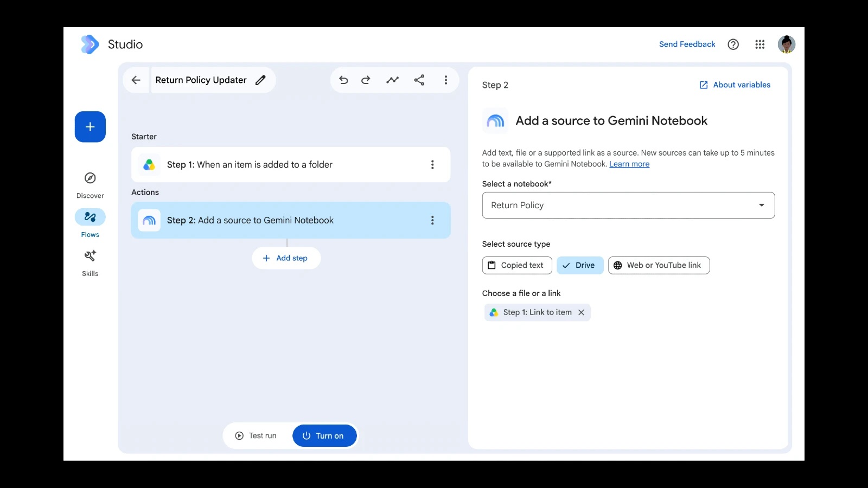Click the Return Policy Updater title
Viewport: 868px width, 488px height.
coord(201,80)
